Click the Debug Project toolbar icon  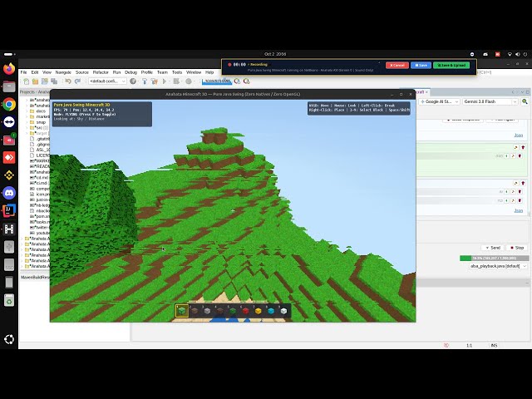(x=176, y=81)
